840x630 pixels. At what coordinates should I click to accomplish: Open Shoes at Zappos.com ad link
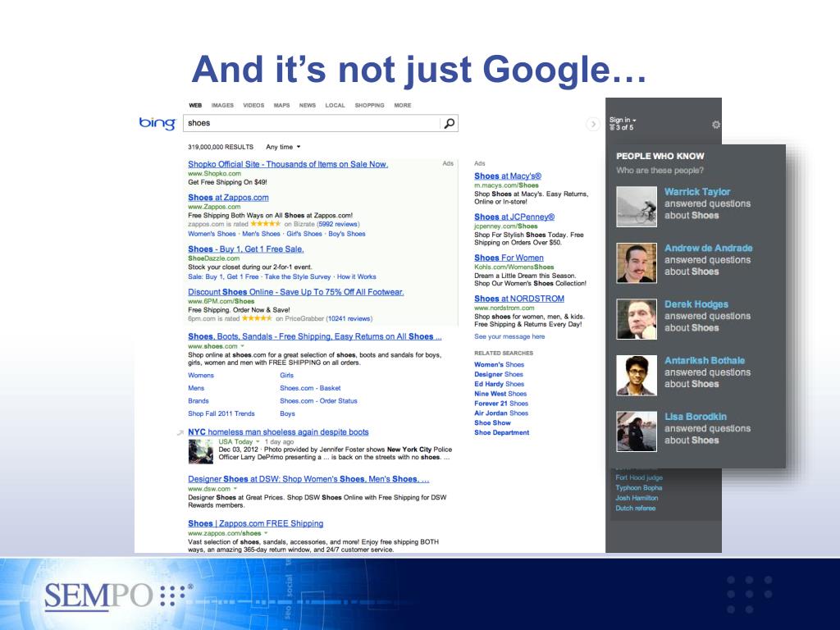click(x=228, y=198)
